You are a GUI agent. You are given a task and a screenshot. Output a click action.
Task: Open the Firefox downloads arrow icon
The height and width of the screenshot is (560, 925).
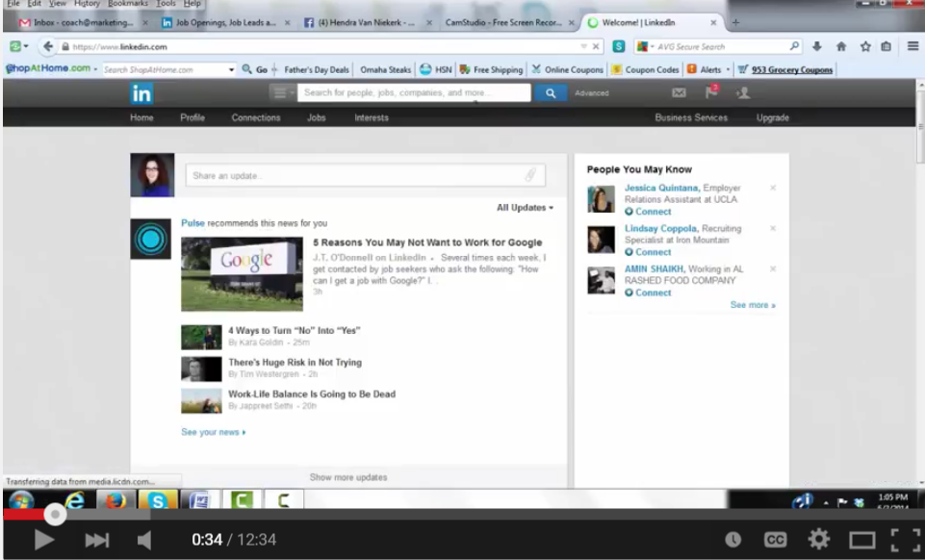[x=817, y=46]
